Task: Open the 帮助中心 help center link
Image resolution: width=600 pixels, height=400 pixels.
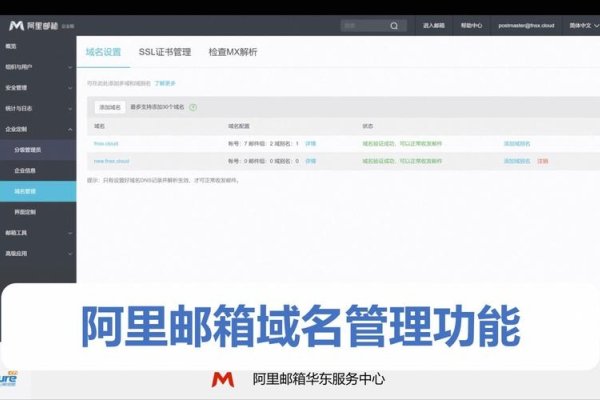Action: 471,26
